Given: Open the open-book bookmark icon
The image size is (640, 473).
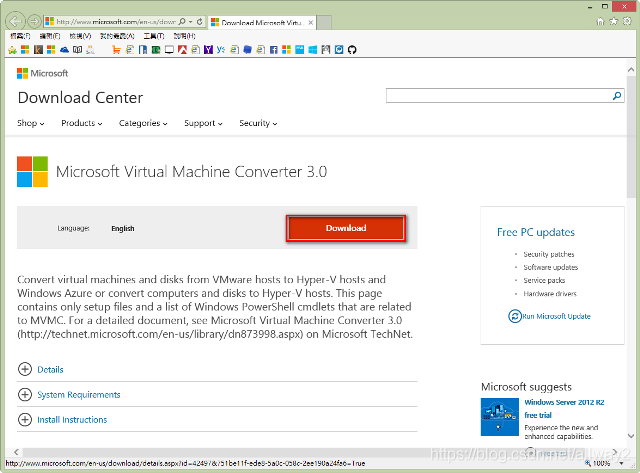Looking at the screenshot, I should 78,50.
